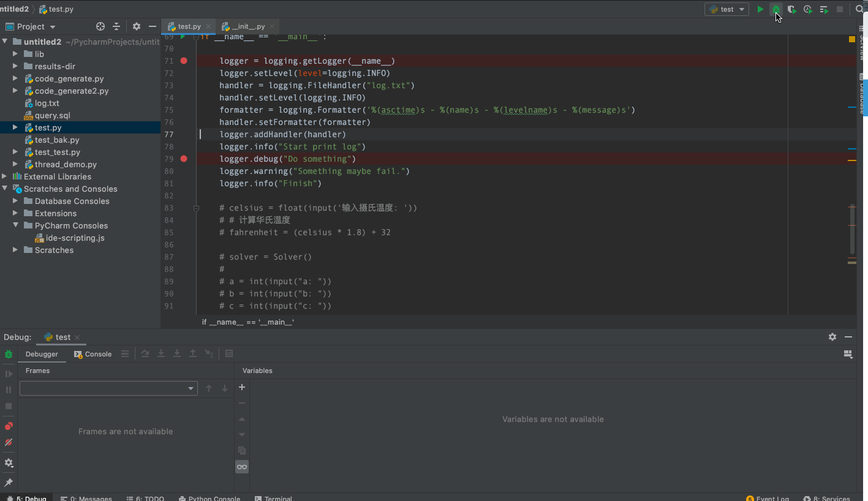Screen dimensions: 868x501
Task: Locate current file in Project tree
Action: click(100, 26)
